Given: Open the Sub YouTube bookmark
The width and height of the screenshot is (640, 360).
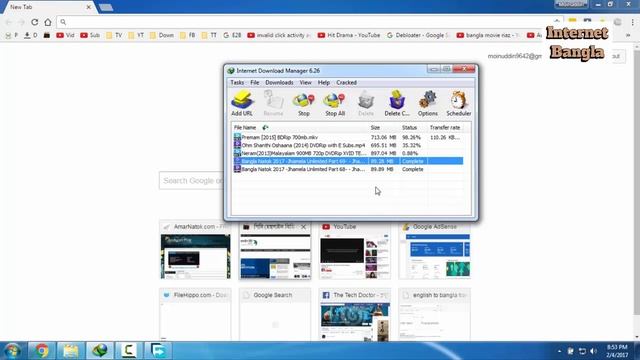Looking at the screenshot, I should (x=90, y=36).
